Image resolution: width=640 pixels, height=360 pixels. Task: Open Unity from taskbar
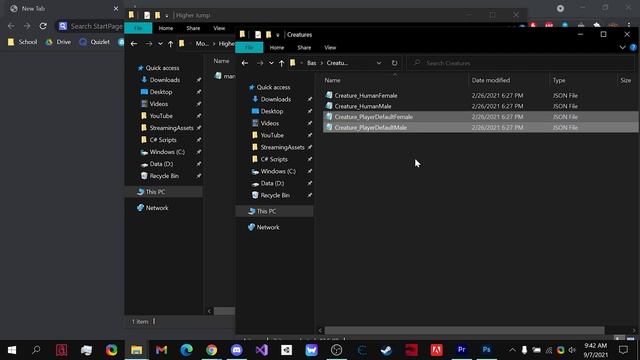click(287, 350)
